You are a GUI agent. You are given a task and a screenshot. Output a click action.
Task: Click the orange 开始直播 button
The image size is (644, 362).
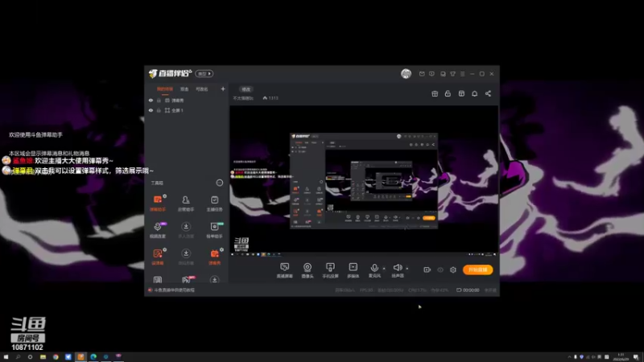[477, 269]
